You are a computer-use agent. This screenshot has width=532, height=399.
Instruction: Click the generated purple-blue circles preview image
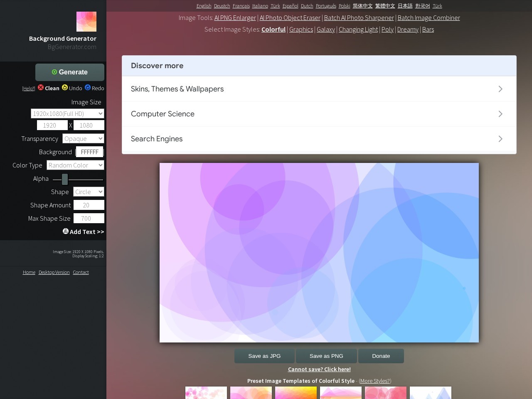click(319, 253)
